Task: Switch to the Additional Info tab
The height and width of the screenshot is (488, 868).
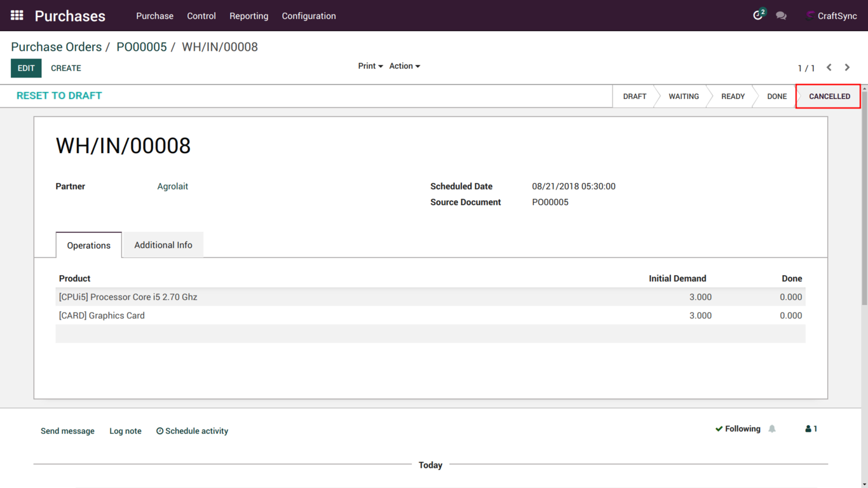Action: click(163, 245)
